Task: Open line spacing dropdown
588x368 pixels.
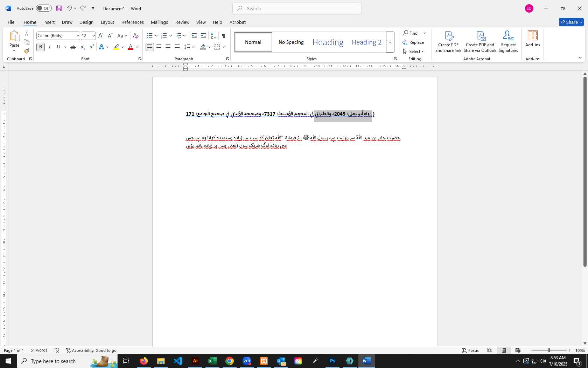Action: click(189, 47)
